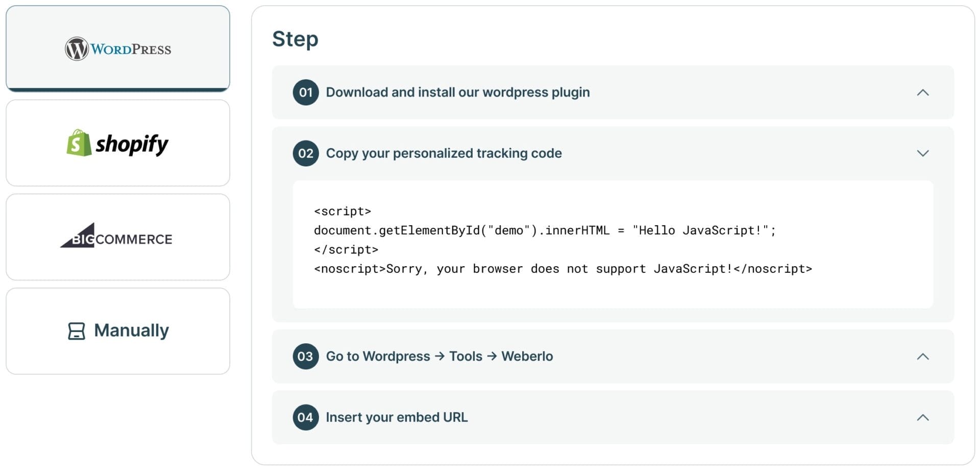Click the step 04 number badge
980x471 pixels.
point(305,417)
